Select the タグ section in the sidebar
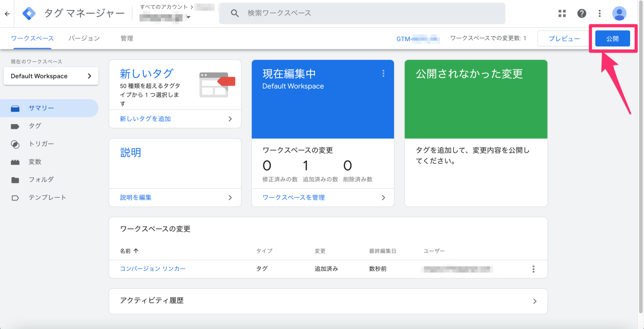644x329 pixels. tap(35, 126)
